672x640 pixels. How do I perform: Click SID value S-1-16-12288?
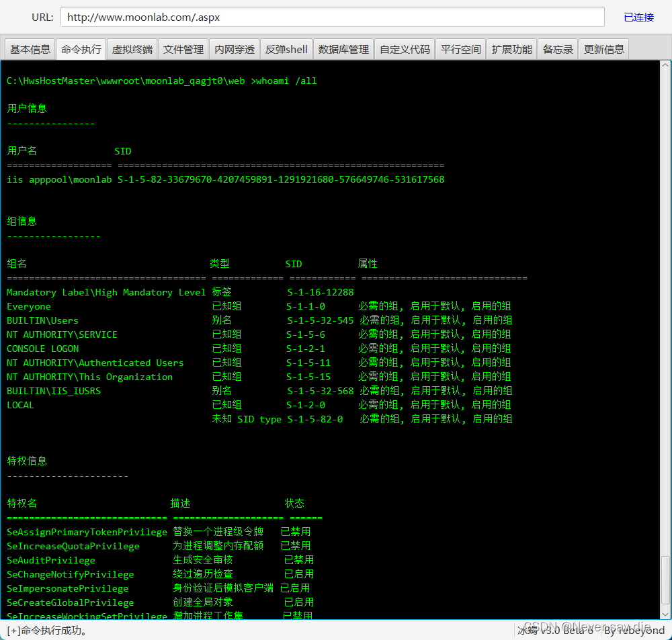tap(321, 292)
